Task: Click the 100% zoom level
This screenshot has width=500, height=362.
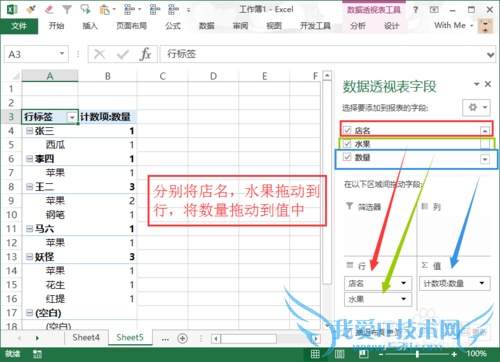Action: pyautogui.click(x=476, y=354)
